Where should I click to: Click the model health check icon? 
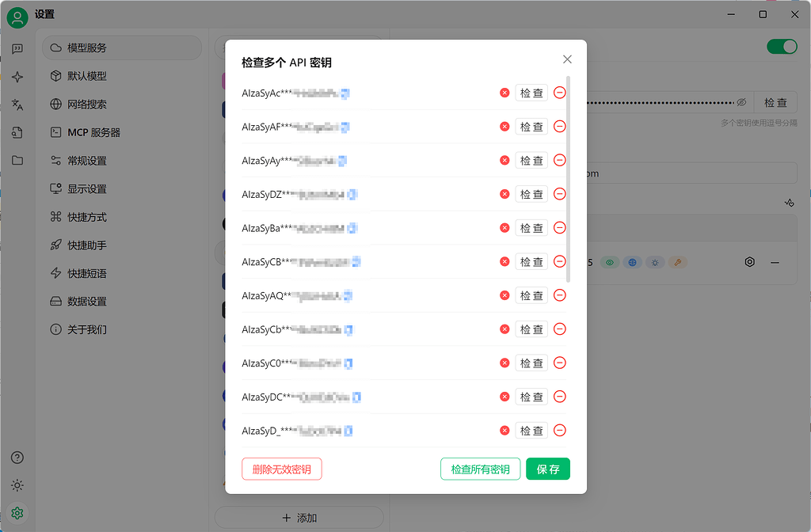pos(790,203)
